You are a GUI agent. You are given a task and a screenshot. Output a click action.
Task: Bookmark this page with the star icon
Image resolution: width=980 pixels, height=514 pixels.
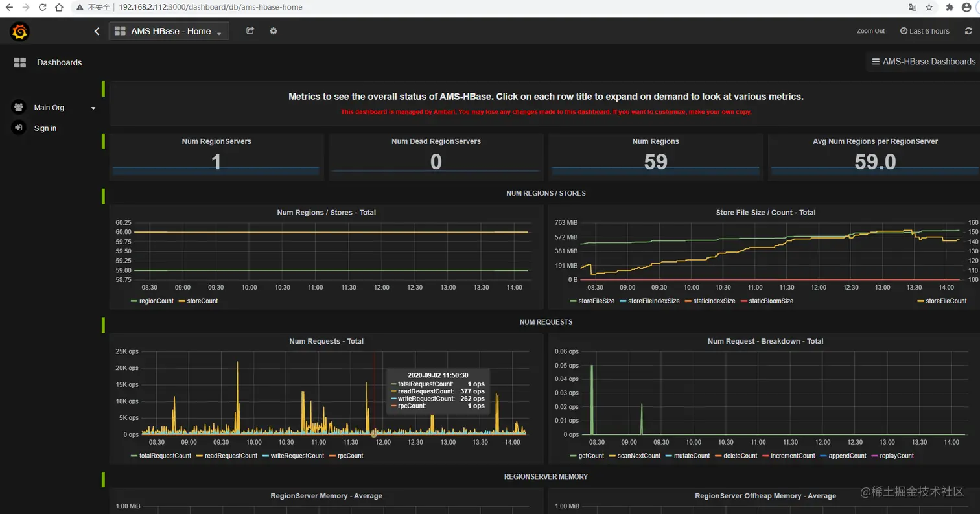point(929,7)
